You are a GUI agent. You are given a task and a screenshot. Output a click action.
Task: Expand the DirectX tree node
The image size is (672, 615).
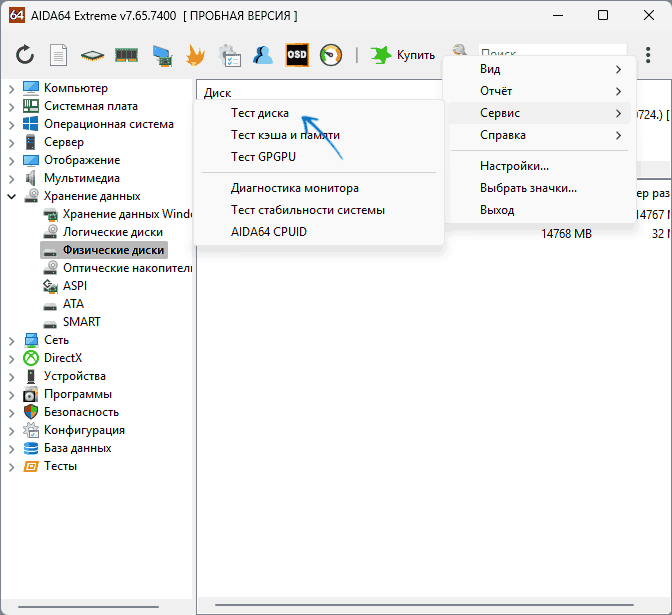pyautogui.click(x=12, y=359)
